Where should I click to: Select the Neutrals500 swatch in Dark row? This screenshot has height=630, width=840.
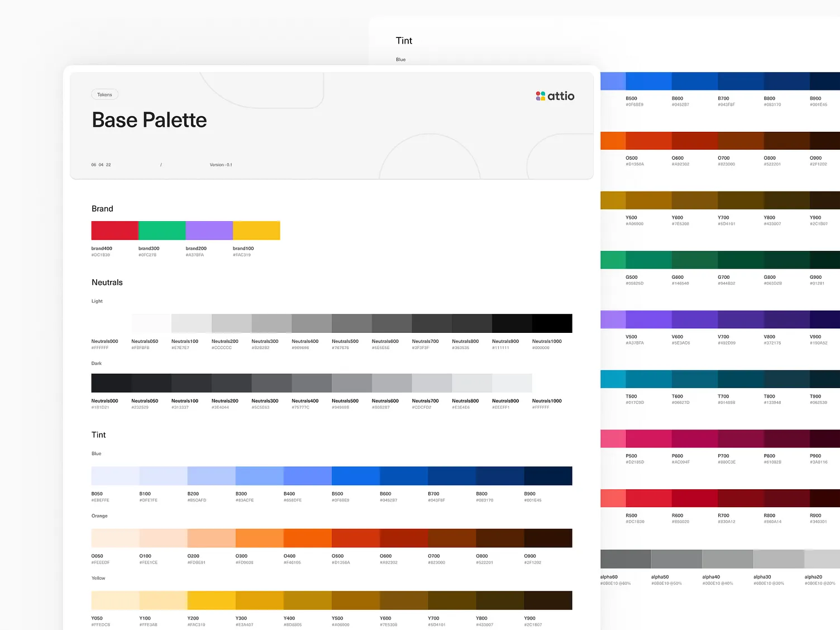tap(351, 383)
